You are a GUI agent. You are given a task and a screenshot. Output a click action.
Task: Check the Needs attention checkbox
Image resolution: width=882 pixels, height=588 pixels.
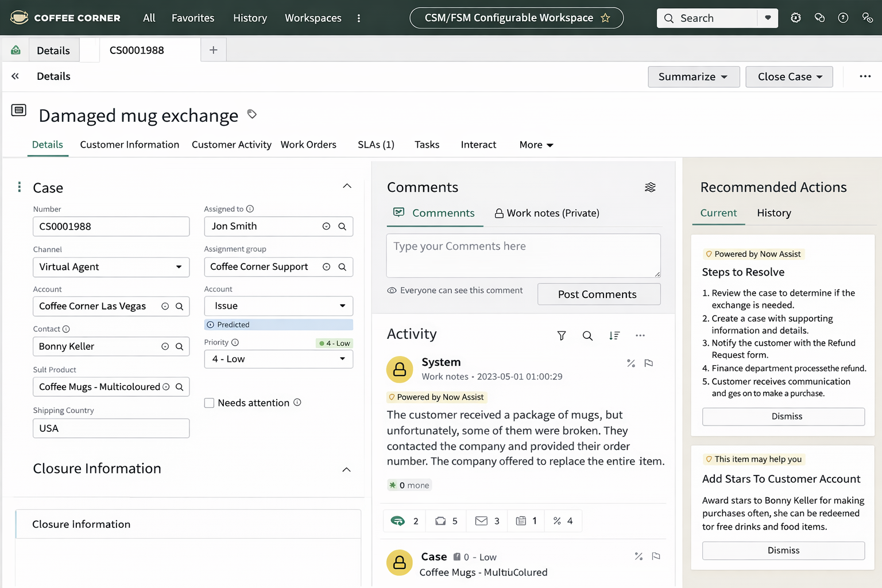(x=209, y=403)
